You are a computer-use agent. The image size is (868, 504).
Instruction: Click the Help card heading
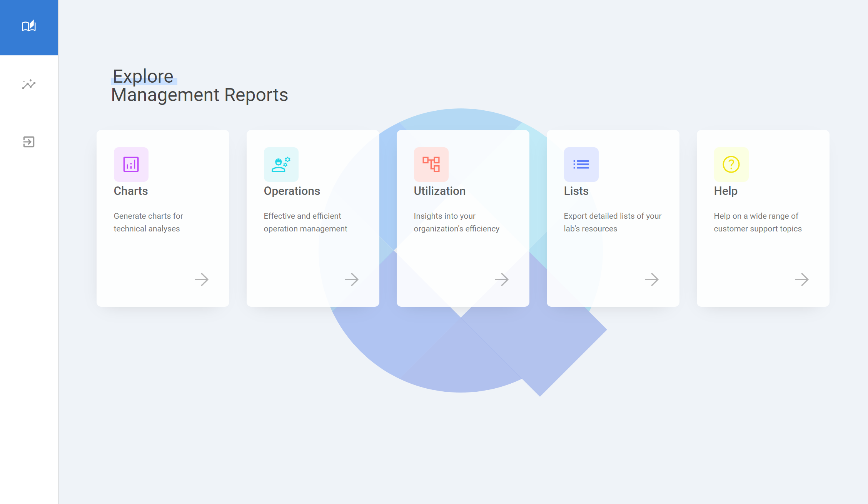[x=725, y=191]
